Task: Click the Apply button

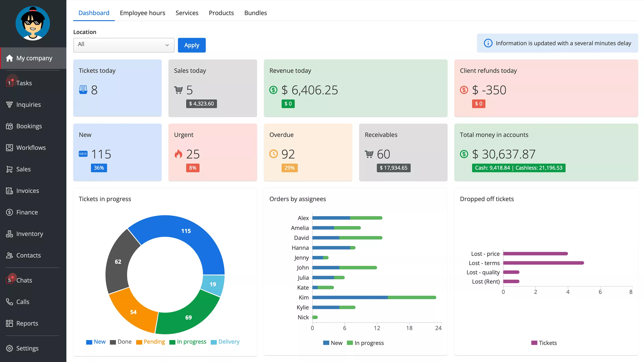Action: [191, 45]
